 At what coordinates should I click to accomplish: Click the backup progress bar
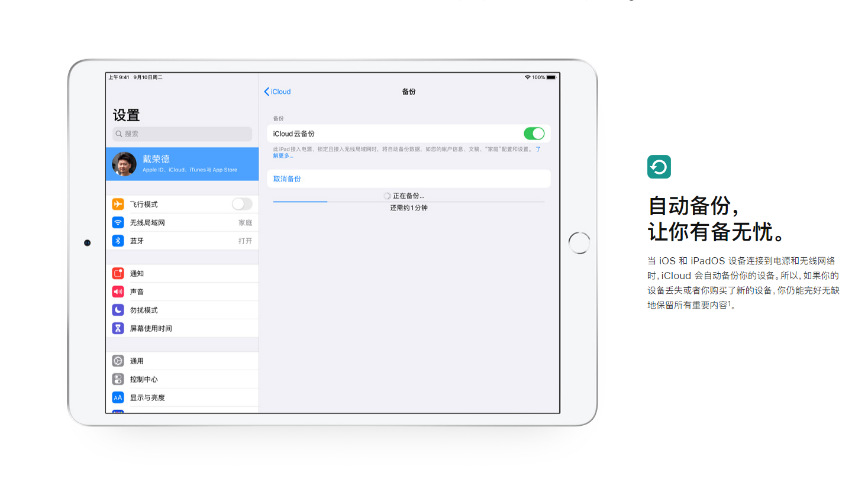coord(409,202)
